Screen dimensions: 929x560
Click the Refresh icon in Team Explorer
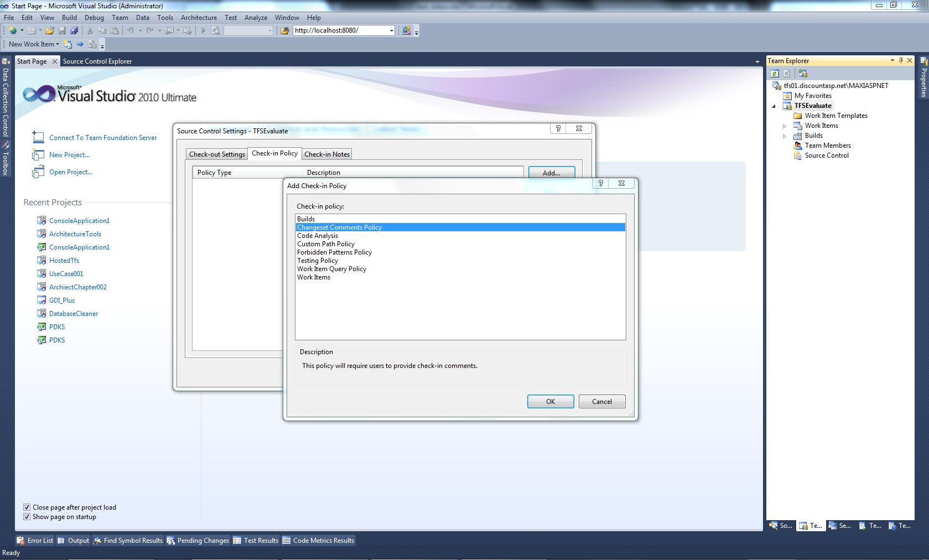pyautogui.click(x=775, y=73)
